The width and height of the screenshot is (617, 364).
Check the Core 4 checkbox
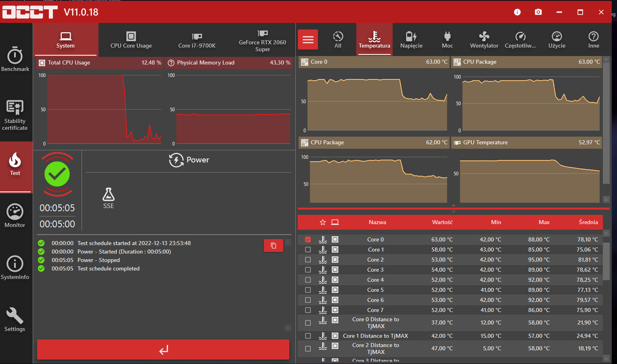308,280
